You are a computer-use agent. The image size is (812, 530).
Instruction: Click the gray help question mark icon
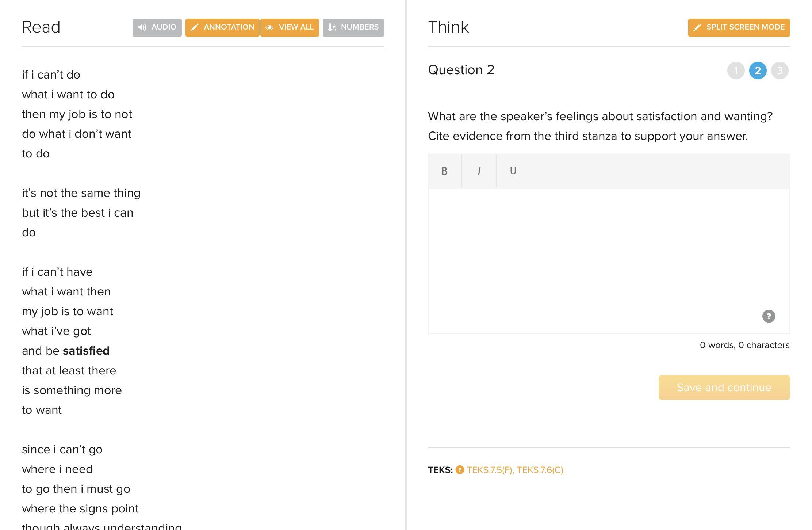769,316
